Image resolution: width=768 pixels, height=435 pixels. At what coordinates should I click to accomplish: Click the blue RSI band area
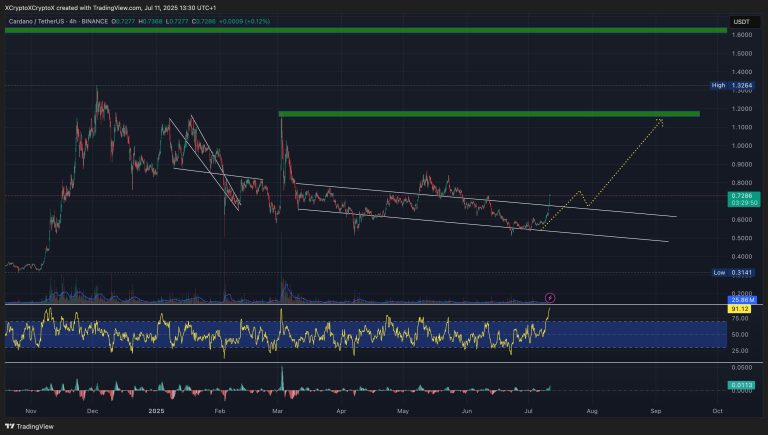click(x=300, y=334)
